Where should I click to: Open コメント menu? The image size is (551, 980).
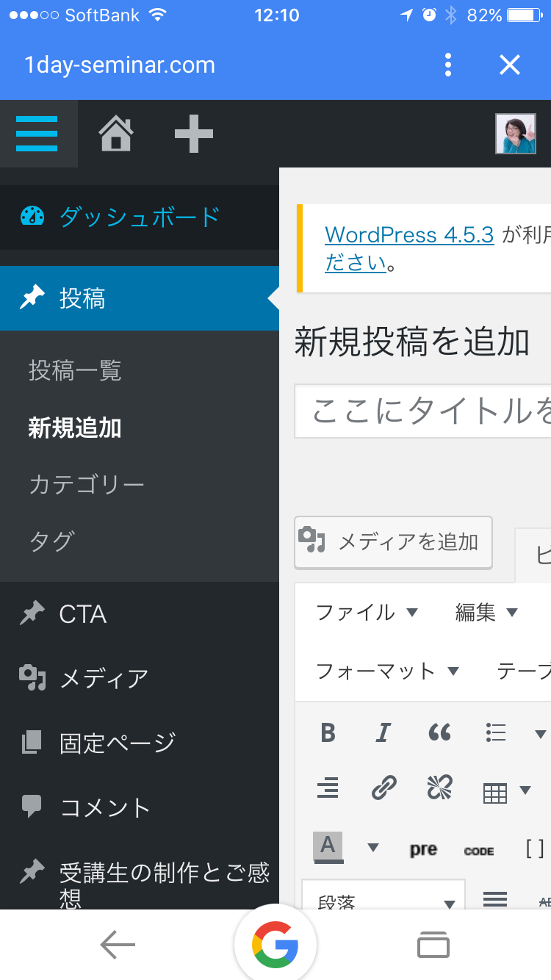coord(140,807)
